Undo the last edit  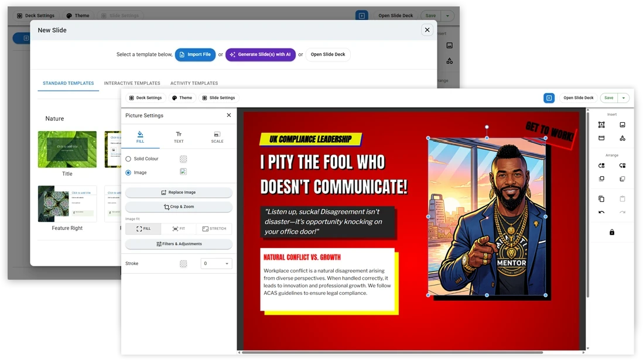(x=601, y=212)
